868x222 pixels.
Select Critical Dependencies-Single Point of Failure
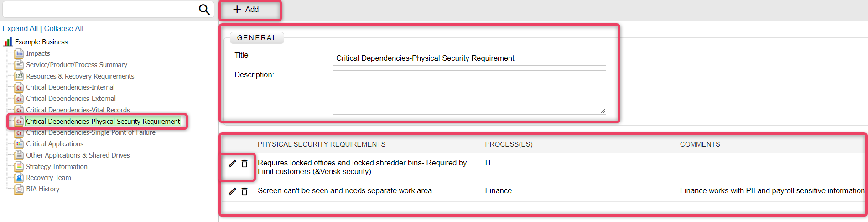pos(91,132)
